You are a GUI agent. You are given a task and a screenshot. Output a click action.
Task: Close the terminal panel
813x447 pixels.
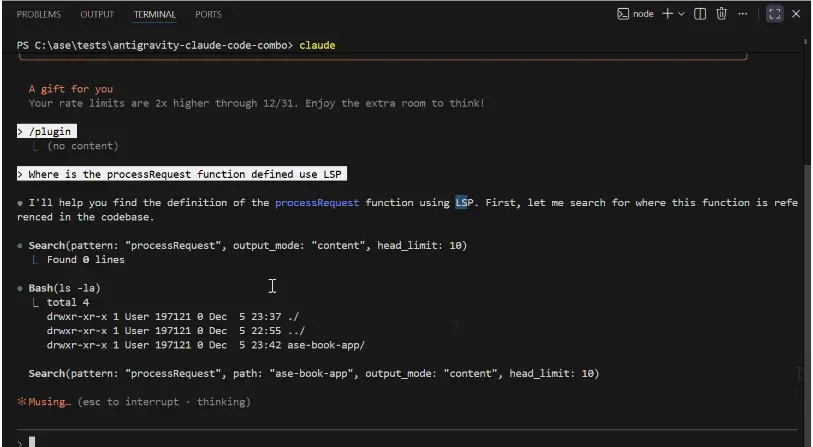click(x=796, y=14)
